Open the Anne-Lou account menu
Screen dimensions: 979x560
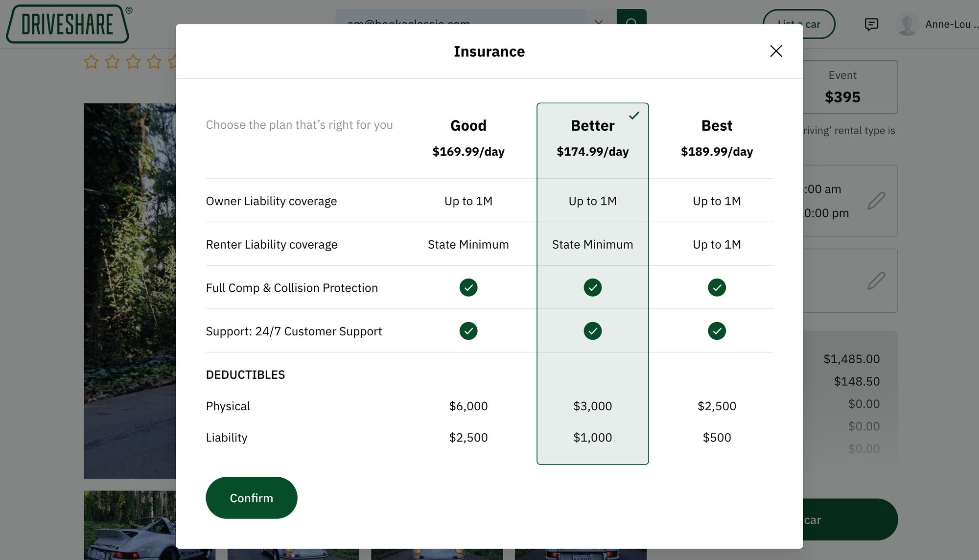pyautogui.click(x=949, y=24)
